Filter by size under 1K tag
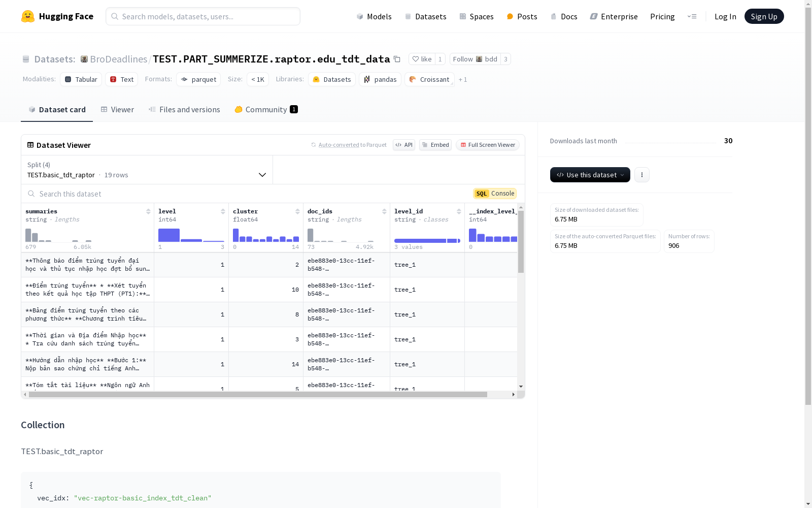This screenshot has height=508, width=812. [x=258, y=79]
